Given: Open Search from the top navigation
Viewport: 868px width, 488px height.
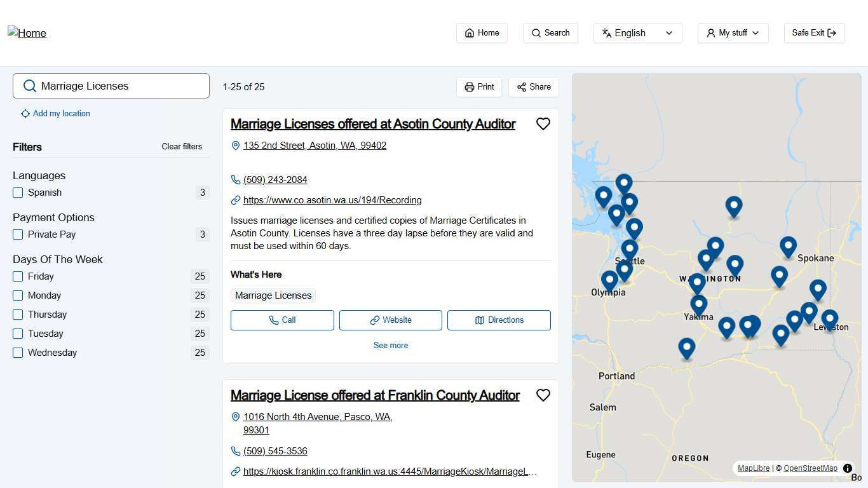Looking at the screenshot, I should click(x=550, y=33).
